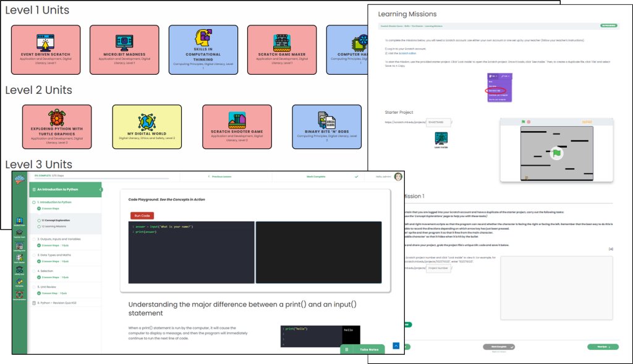This screenshot has height=364, width=633.
Task: Select the 1.1 Concept Exploration radio circle
Action: point(39,221)
